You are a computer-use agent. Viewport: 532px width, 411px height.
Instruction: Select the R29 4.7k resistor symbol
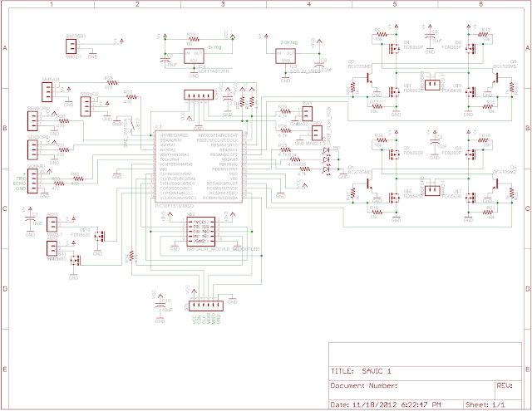[x=285, y=111]
